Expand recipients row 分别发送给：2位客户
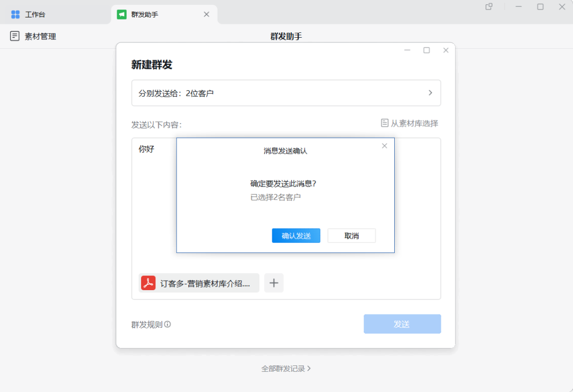The height and width of the screenshot is (392, 573). pyautogui.click(x=286, y=93)
